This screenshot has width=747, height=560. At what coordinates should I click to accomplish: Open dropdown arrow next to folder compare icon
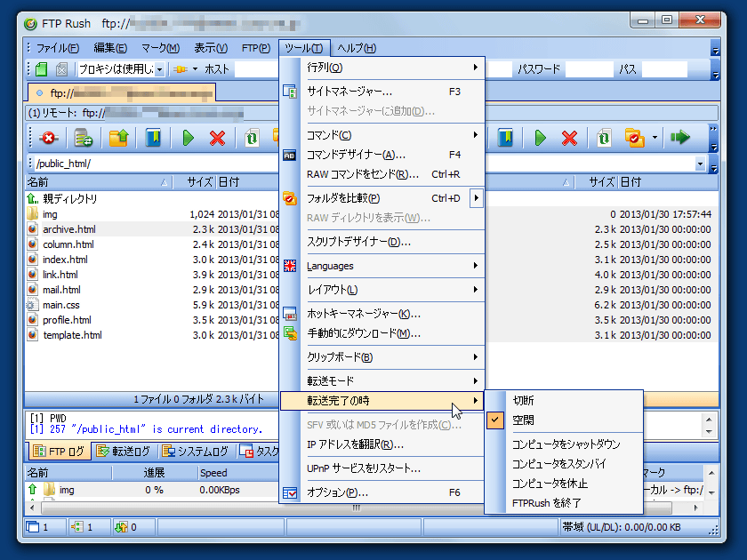pos(655,138)
